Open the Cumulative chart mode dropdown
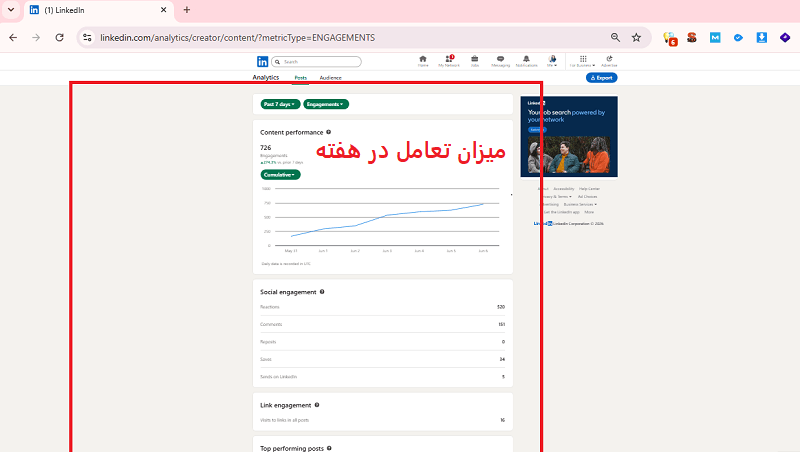The height and width of the screenshot is (452, 800). point(280,174)
